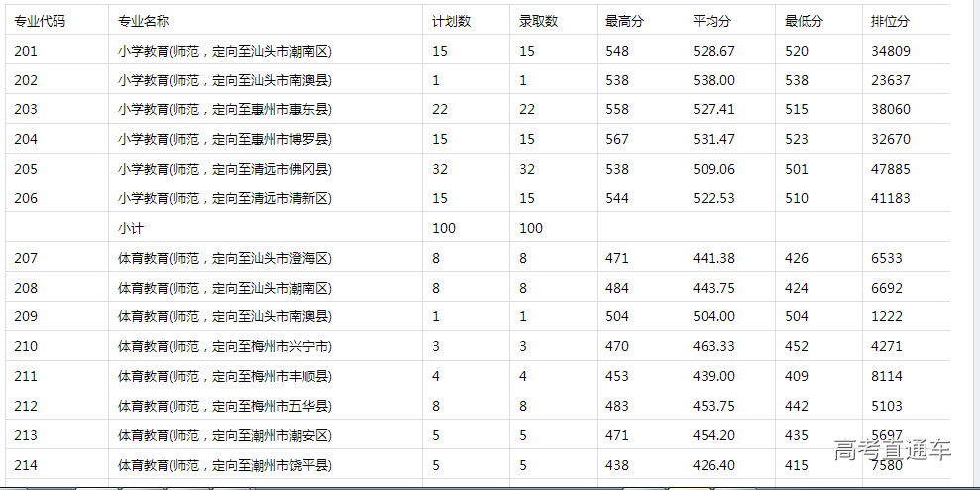The image size is (980, 490).
Task: Select the average score 504.00 cell
Action: [713, 317]
